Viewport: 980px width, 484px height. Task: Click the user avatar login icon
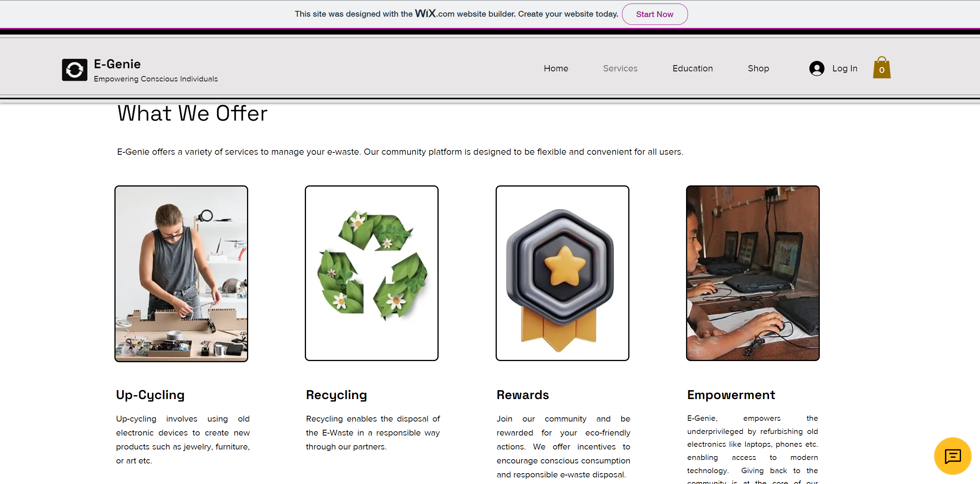(816, 69)
